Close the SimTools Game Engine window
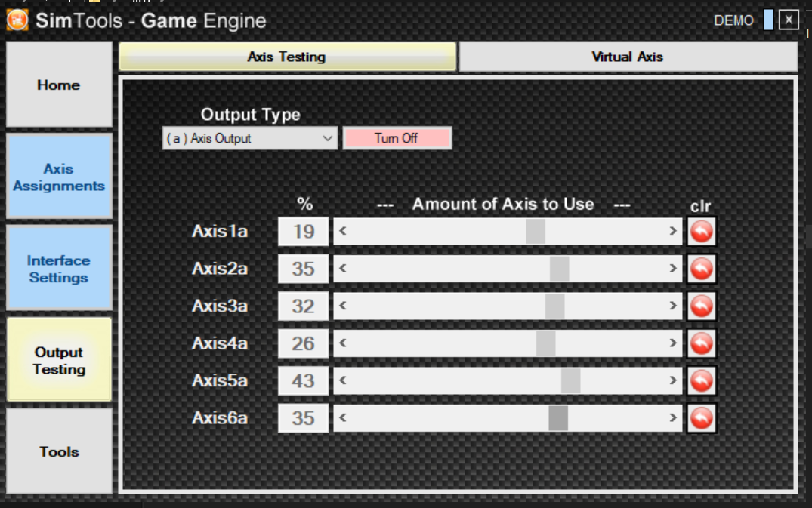812x508 pixels. point(789,20)
